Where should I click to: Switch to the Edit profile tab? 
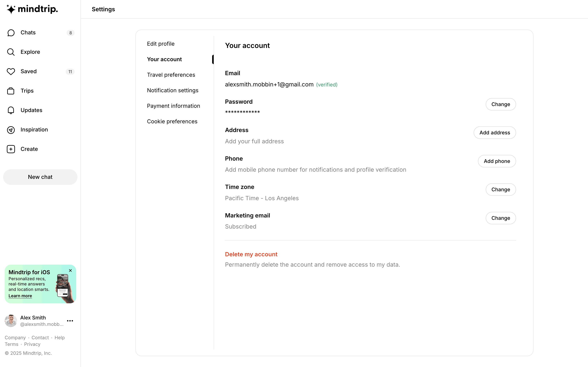coord(161,44)
